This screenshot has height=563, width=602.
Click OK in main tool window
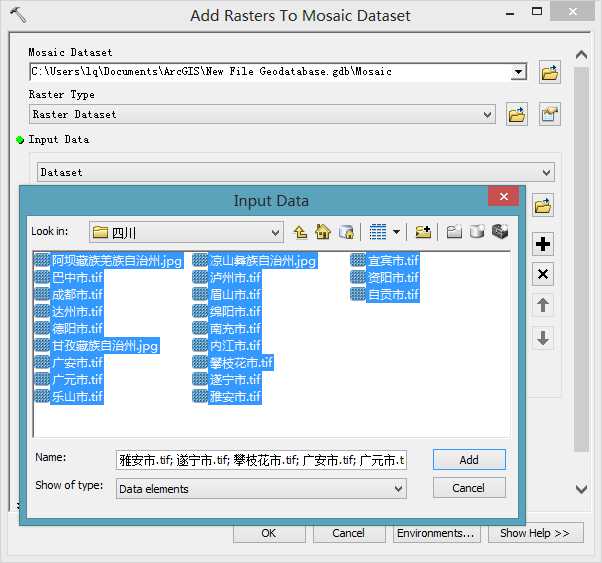[x=269, y=533]
